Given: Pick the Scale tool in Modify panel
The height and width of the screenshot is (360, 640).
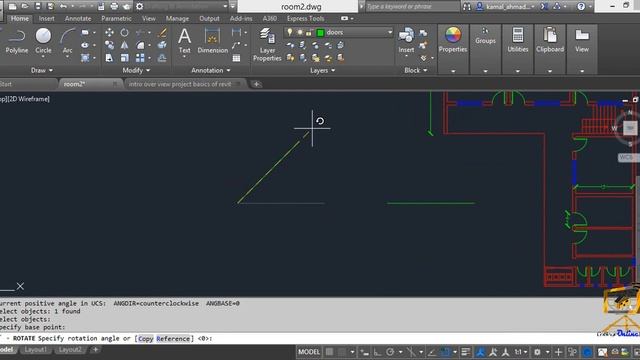Looking at the screenshot, I should [124, 58].
